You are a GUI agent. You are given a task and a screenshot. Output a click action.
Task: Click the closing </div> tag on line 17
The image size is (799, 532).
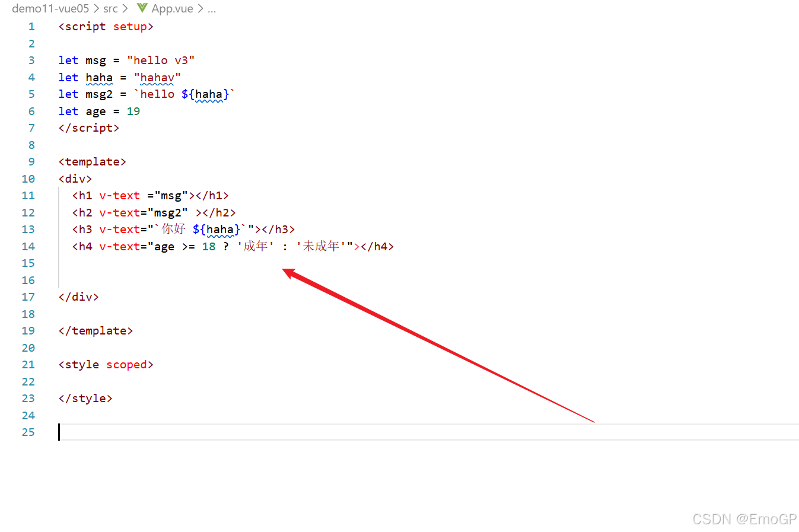coord(79,297)
